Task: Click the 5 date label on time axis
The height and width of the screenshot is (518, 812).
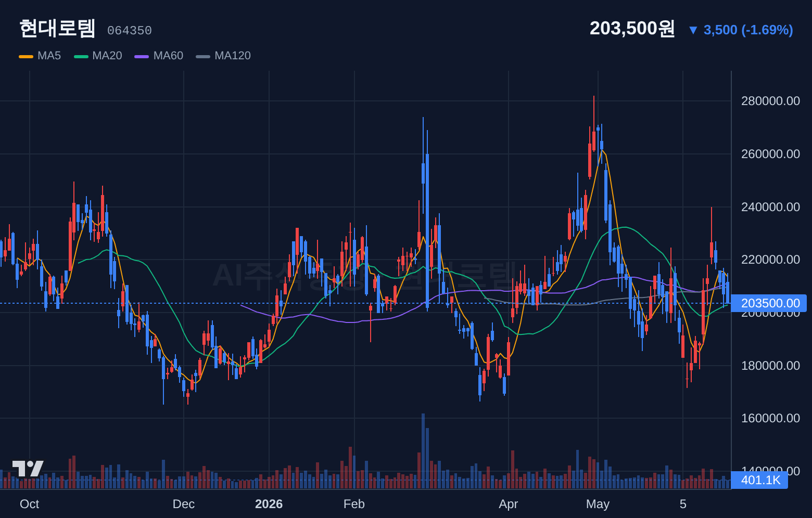Action: coord(683,504)
